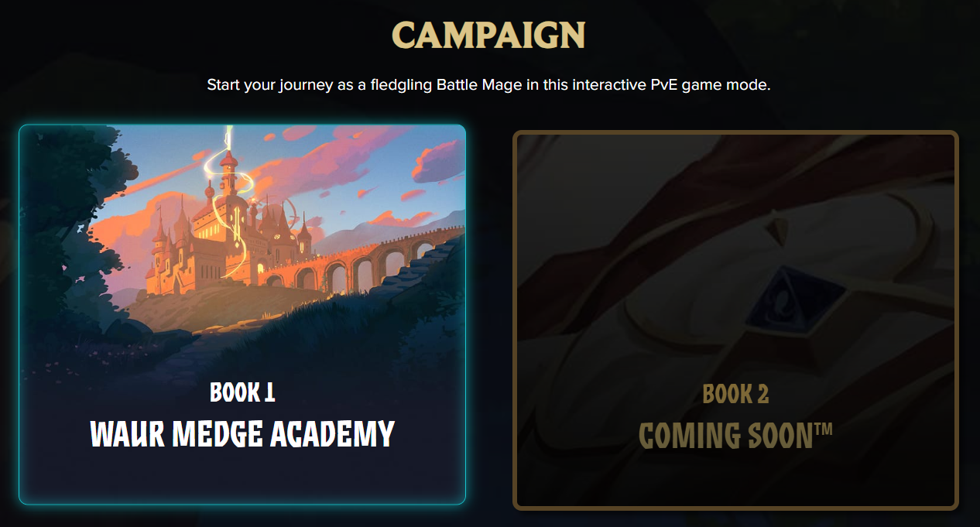Viewport: 980px width, 527px height.
Task: Click the Battle Mage PvE description text
Action: [488, 84]
